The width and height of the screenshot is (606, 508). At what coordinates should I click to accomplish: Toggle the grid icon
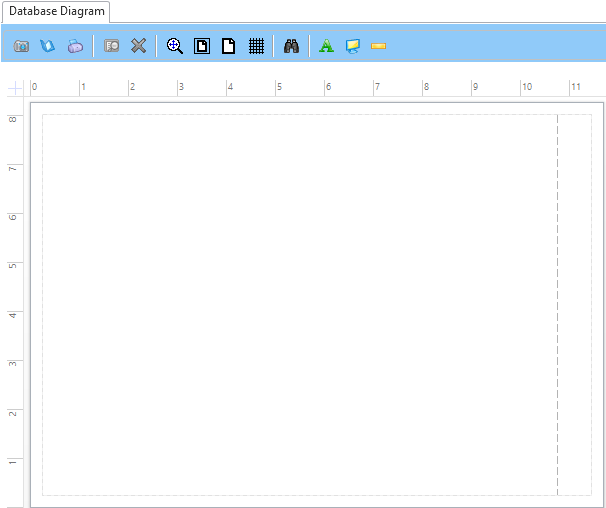point(256,46)
